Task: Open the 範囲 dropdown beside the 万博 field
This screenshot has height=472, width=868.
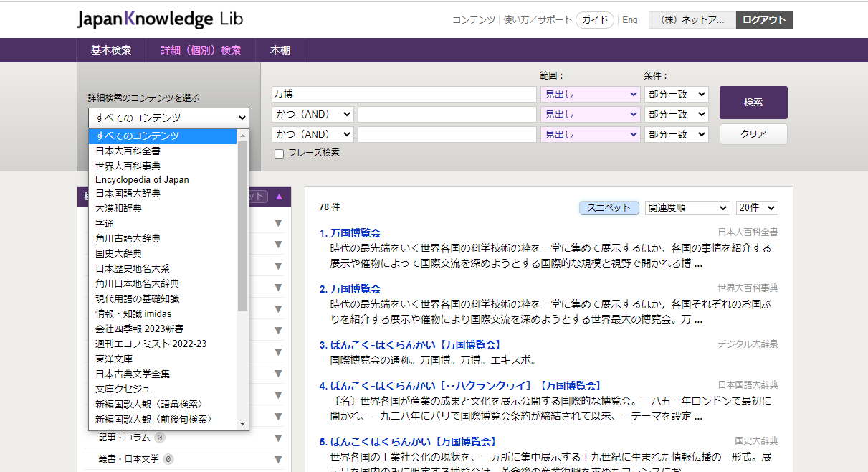Action: point(590,94)
